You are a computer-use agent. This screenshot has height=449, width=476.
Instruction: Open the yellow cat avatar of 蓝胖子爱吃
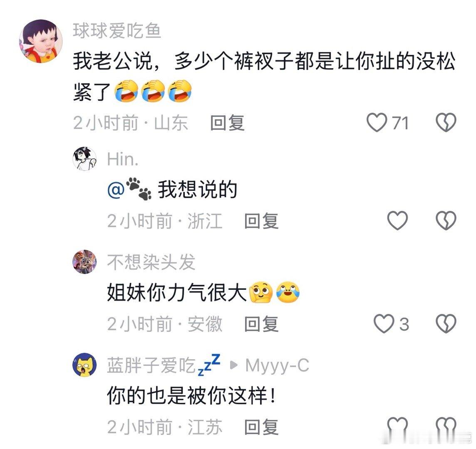85,365
